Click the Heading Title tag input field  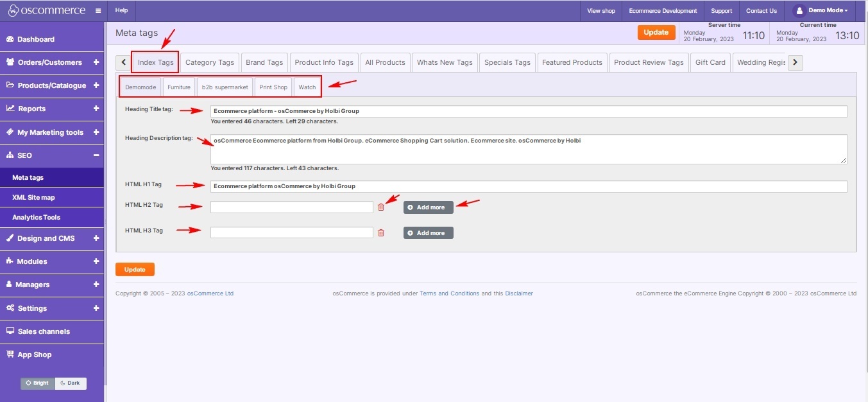coord(528,111)
